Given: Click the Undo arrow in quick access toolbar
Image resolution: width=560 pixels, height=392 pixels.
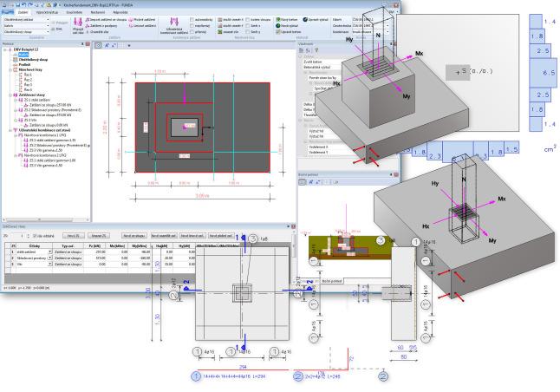Looking at the screenshot, I should click(24, 5).
